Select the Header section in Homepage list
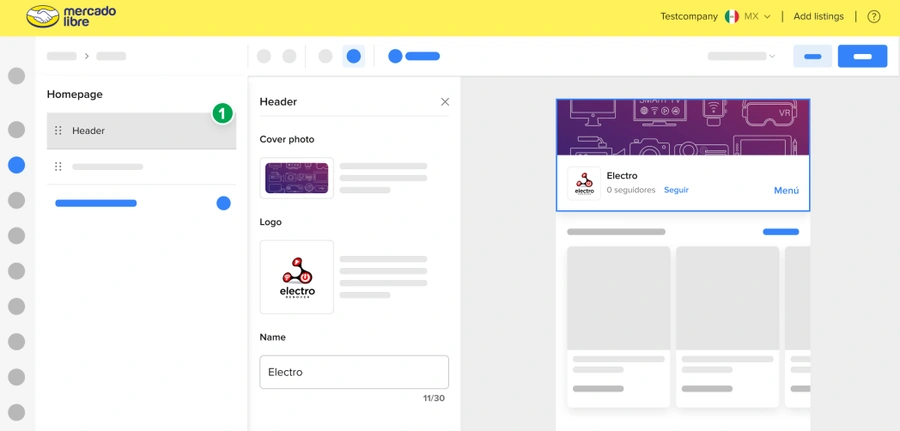This screenshot has width=900, height=431. pos(141,131)
